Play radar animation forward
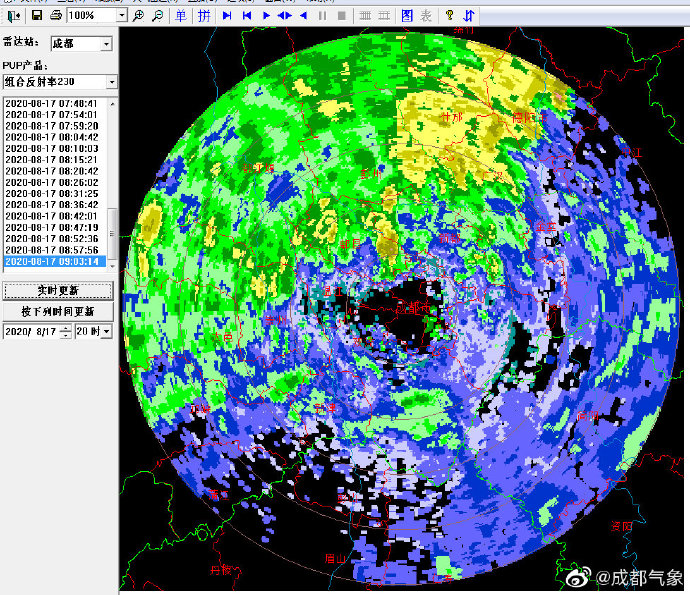 point(266,16)
